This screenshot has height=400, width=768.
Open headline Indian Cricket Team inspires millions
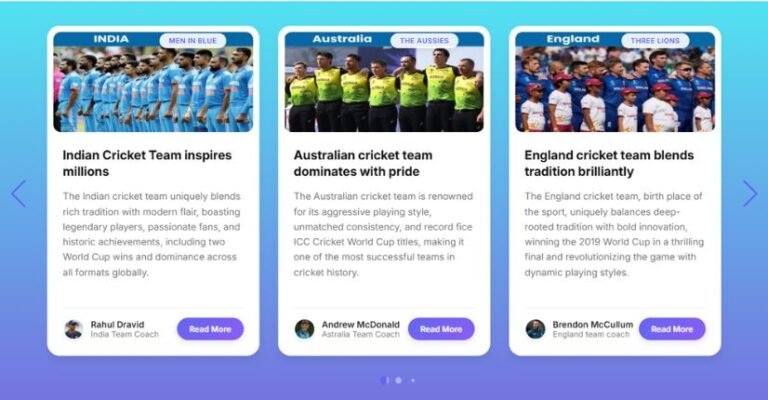coord(147,163)
